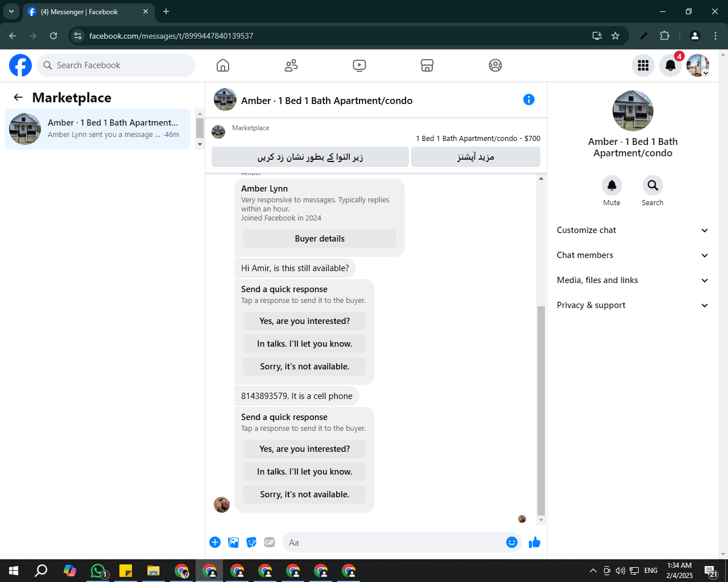
Task: Bookmark this page with the star icon
Action: click(615, 36)
